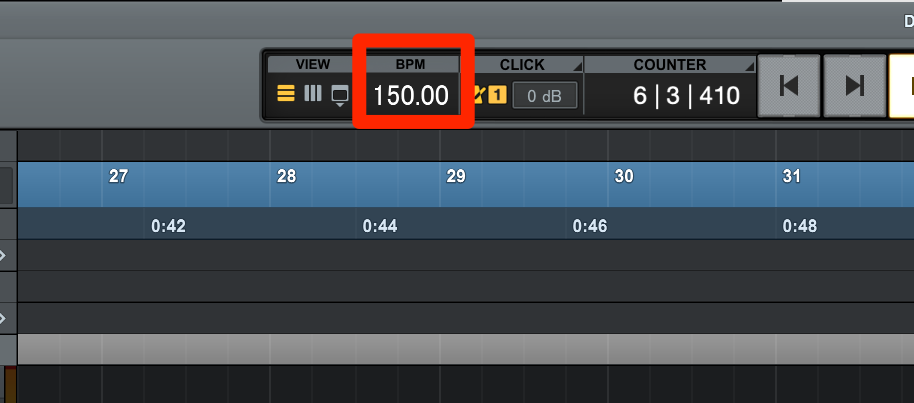Open the monitor view dropdown icon
The image size is (914, 403).
point(340,96)
